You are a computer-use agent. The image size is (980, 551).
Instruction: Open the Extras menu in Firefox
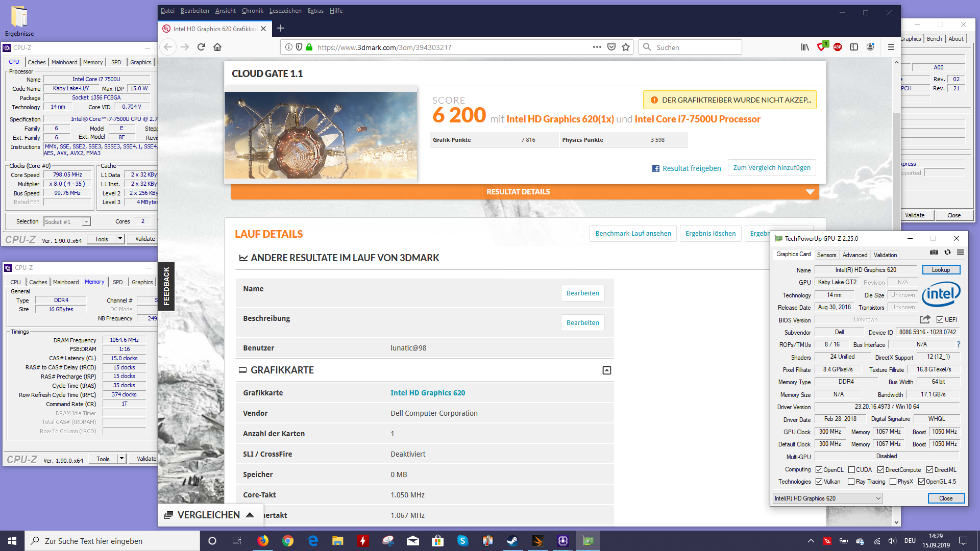pyautogui.click(x=315, y=11)
